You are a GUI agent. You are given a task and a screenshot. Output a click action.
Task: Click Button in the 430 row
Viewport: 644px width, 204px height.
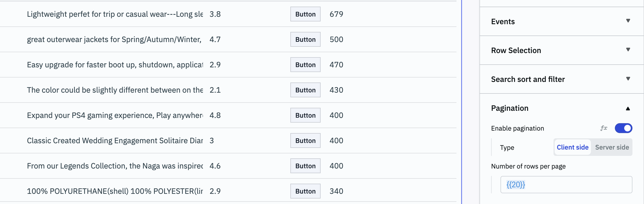coord(305,90)
